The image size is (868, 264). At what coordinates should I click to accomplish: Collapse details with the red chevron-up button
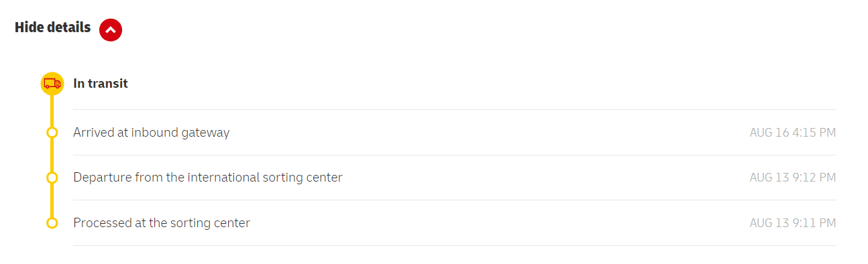click(111, 29)
